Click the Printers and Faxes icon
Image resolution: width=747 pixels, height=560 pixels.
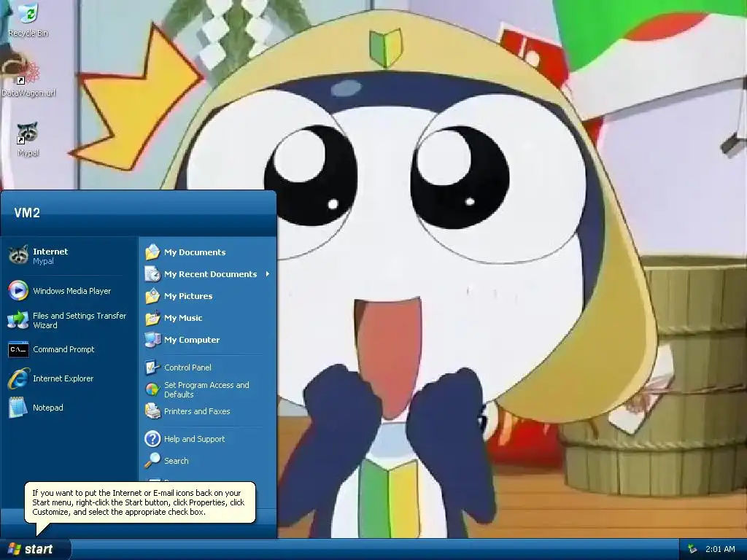152,411
